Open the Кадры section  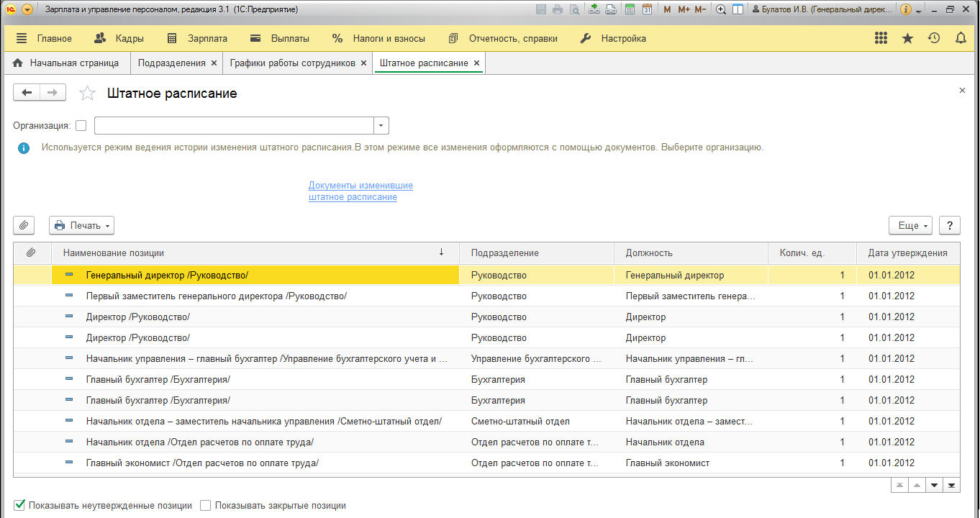pyautogui.click(x=119, y=38)
